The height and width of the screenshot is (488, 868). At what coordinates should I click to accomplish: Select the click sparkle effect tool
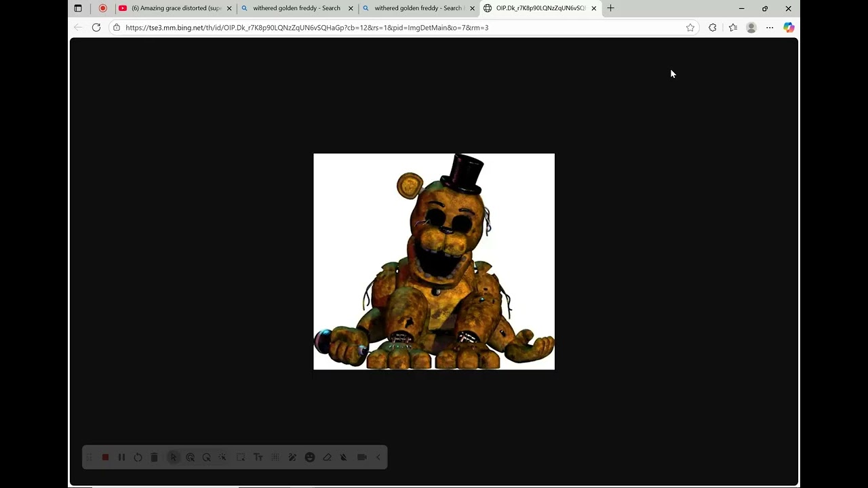(x=222, y=457)
